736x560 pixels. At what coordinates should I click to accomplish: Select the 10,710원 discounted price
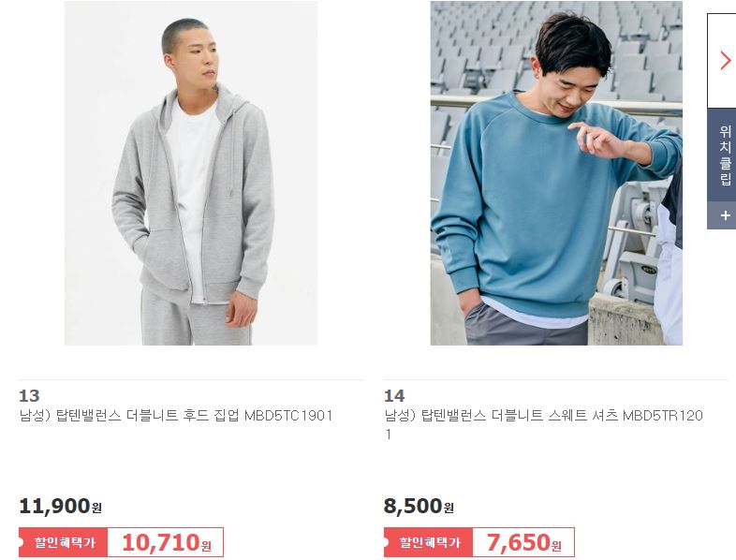167,542
